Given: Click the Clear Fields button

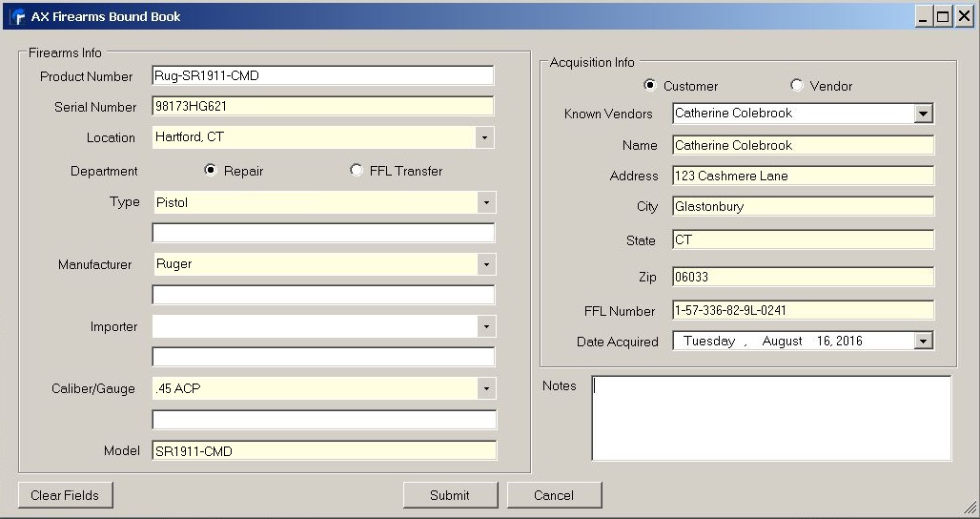Looking at the screenshot, I should point(65,495).
